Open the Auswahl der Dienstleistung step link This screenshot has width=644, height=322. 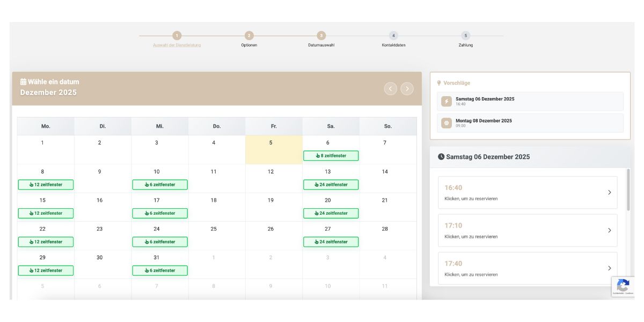tap(177, 45)
